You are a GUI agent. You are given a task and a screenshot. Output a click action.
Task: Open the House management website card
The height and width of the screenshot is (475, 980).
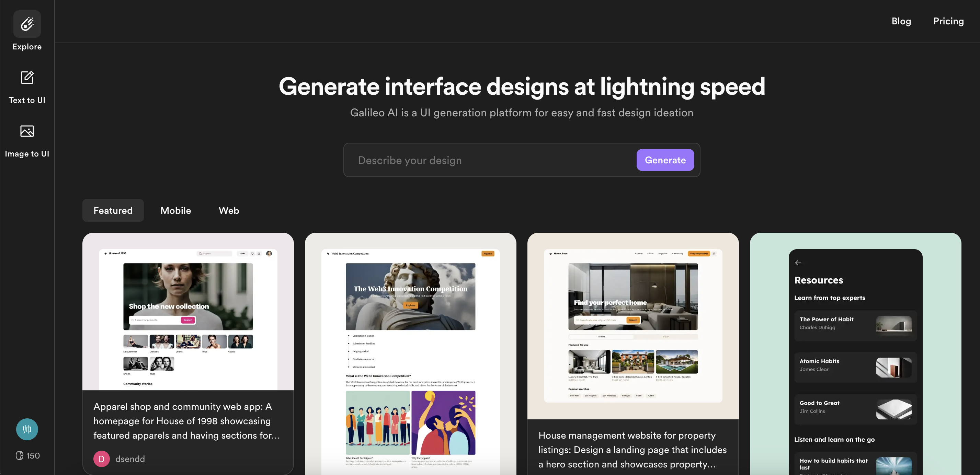click(x=633, y=327)
